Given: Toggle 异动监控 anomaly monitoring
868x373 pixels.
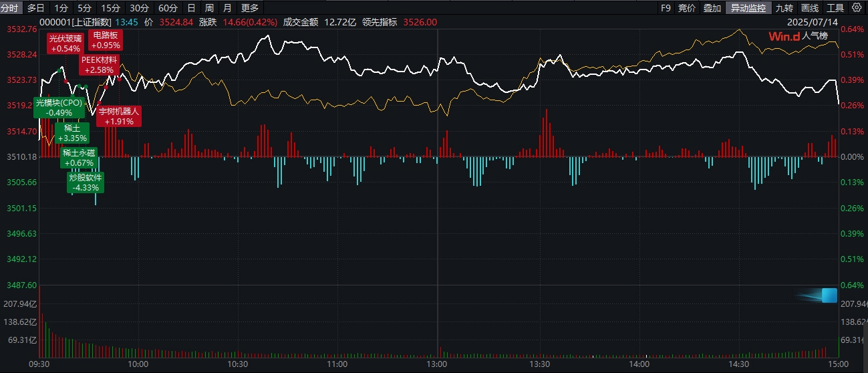Looking at the screenshot, I should 748,8.
